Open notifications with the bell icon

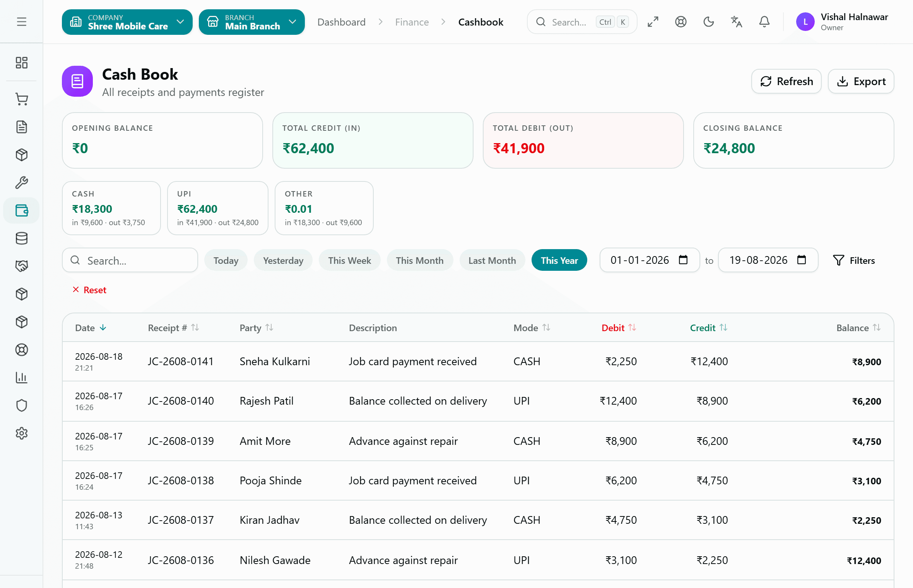(x=764, y=22)
